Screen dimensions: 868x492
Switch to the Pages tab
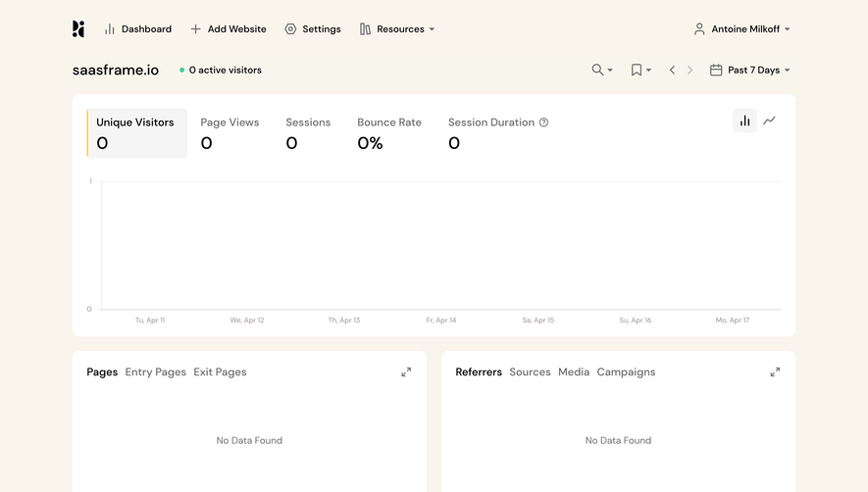click(x=102, y=371)
